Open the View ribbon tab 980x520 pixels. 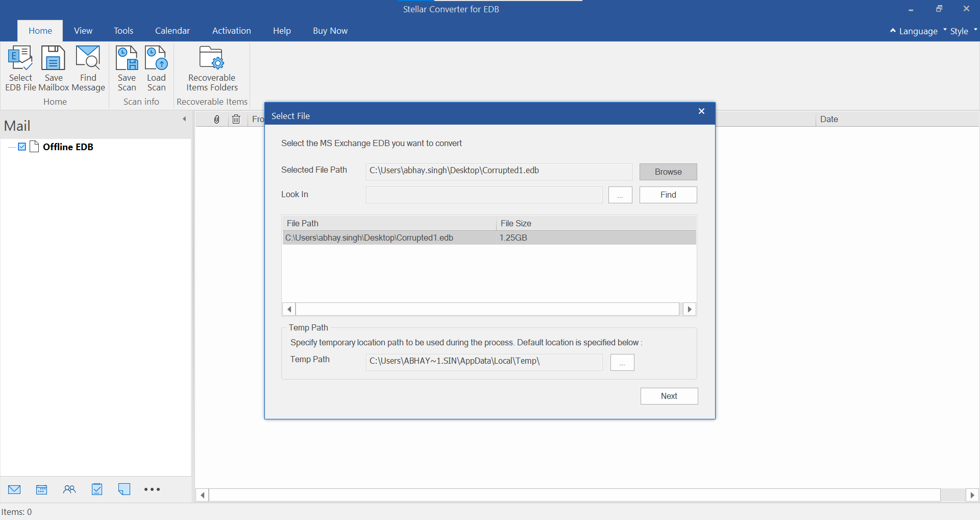[83, 31]
